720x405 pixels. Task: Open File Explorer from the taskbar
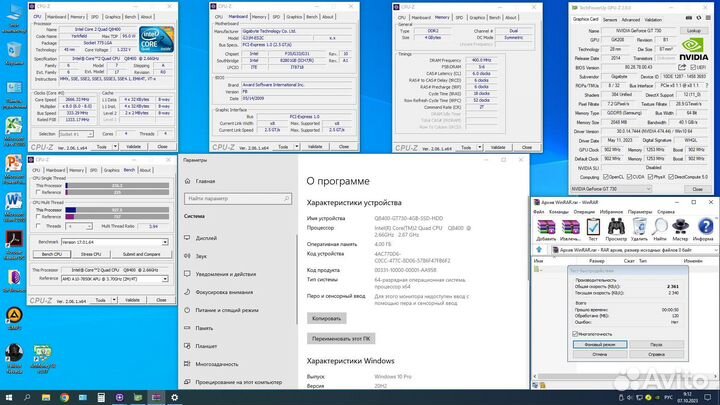45,397
